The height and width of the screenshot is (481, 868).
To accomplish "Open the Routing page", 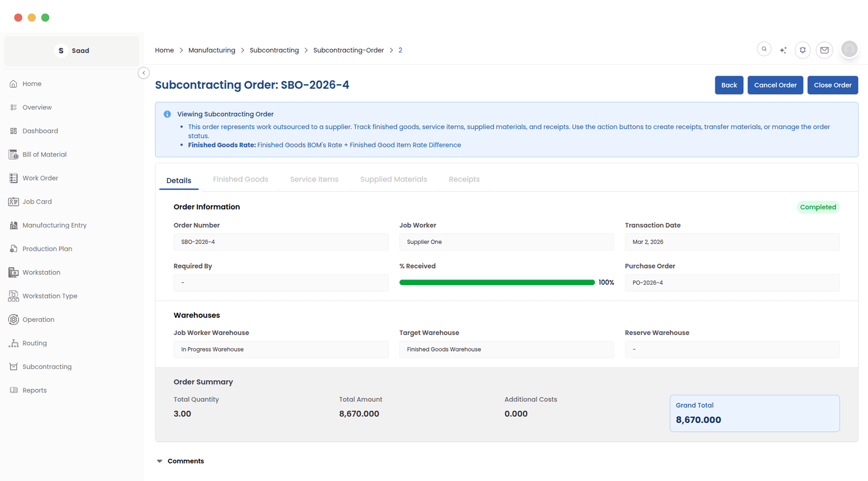I will pos(35,343).
